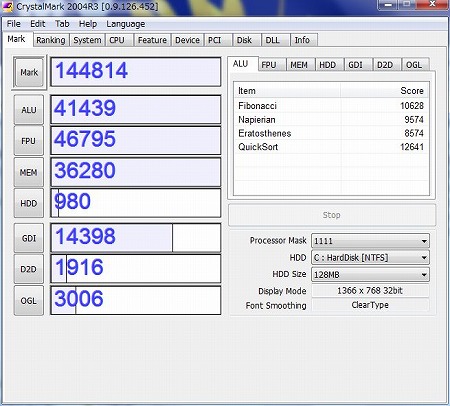Screen dimensions: 450x406
Task: Open the File menu
Action: 14,24
